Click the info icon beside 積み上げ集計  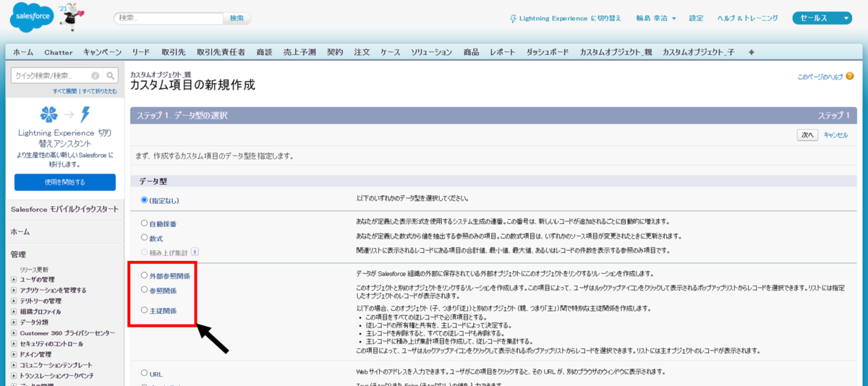tap(195, 252)
